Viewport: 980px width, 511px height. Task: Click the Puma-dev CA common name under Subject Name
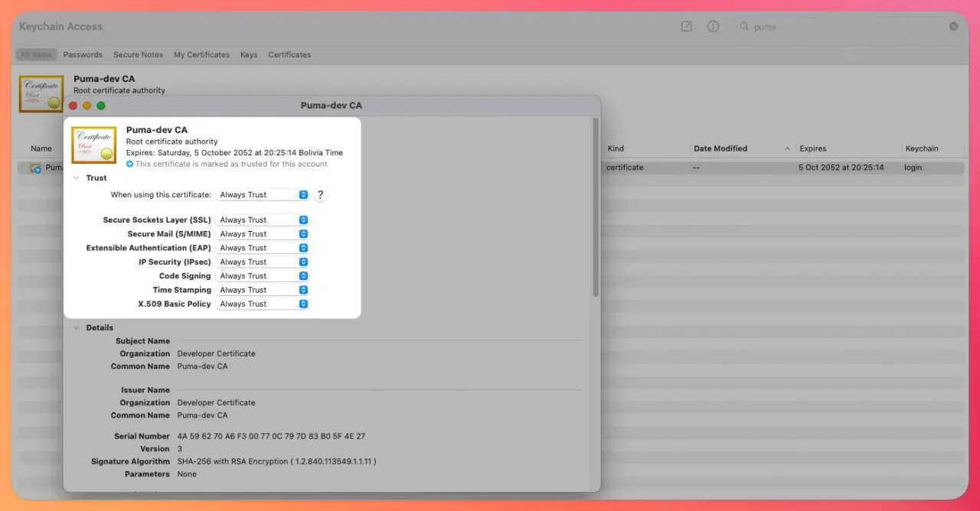(202, 366)
